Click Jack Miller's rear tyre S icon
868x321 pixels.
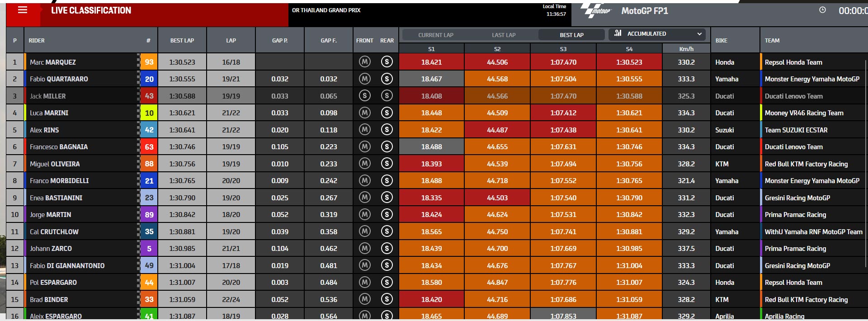tap(387, 95)
